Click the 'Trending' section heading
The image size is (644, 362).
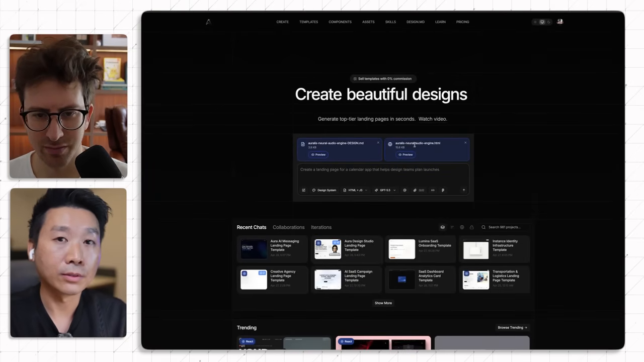[247, 328]
